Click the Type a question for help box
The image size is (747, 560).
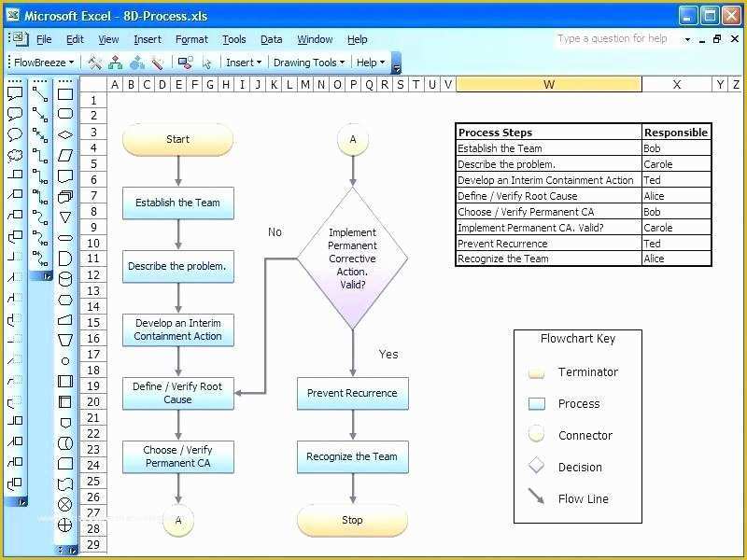(x=617, y=39)
